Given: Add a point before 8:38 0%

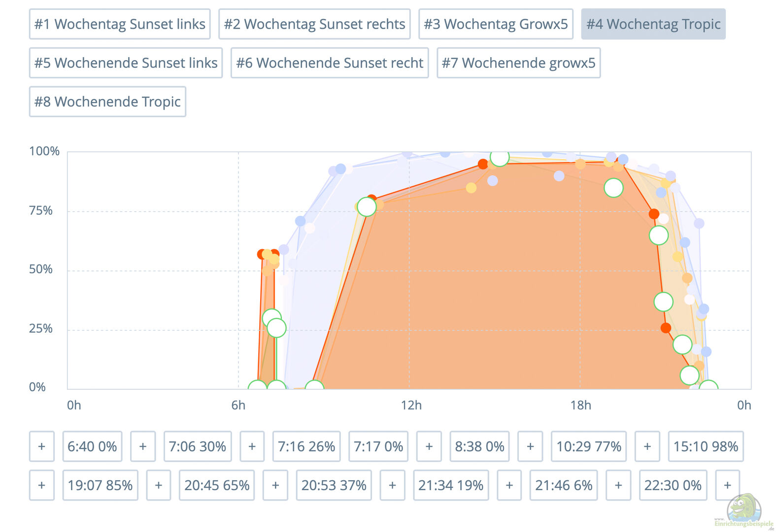Looking at the screenshot, I should click(429, 446).
